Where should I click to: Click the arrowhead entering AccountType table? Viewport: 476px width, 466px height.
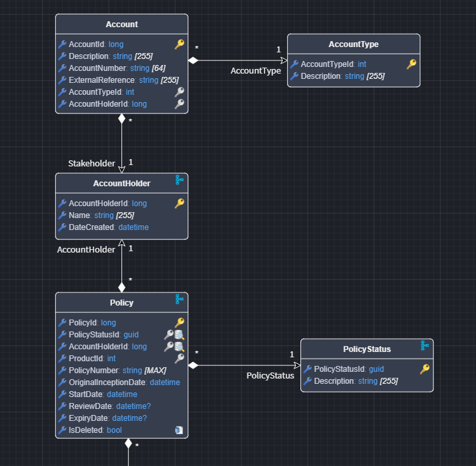[x=284, y=60]
